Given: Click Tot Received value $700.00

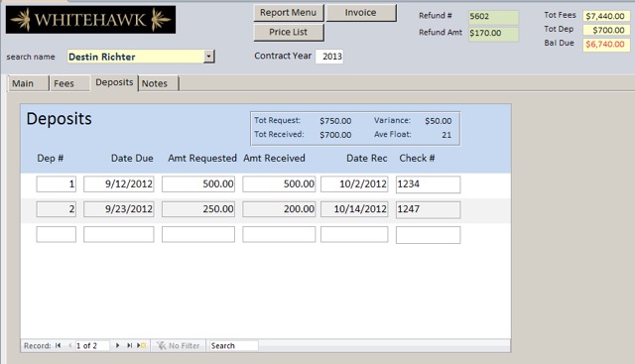Looking at the screenshot, I should (335, 135).
